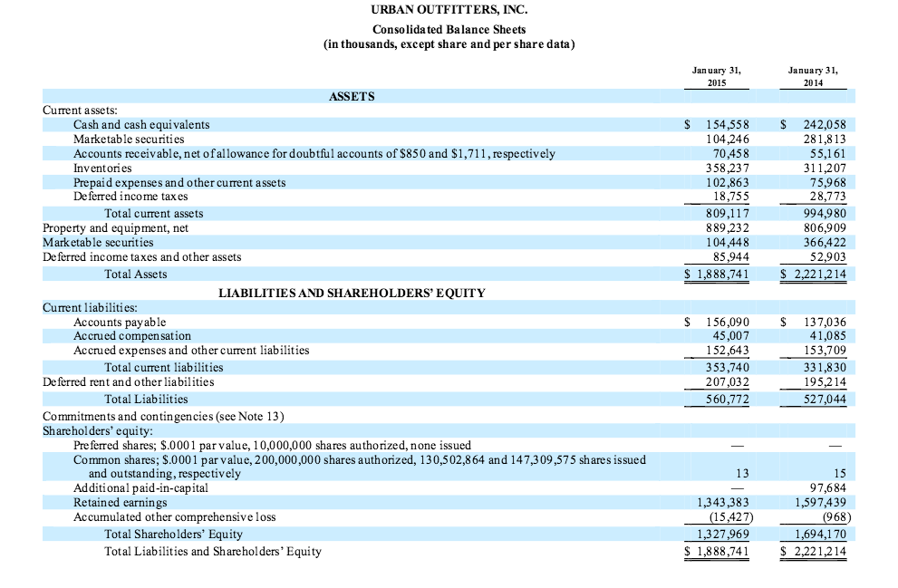This screenshot has height=588, width=898.
Task: Click total shareholders' equity value "1,694,170"
Action: pos(820,534)
